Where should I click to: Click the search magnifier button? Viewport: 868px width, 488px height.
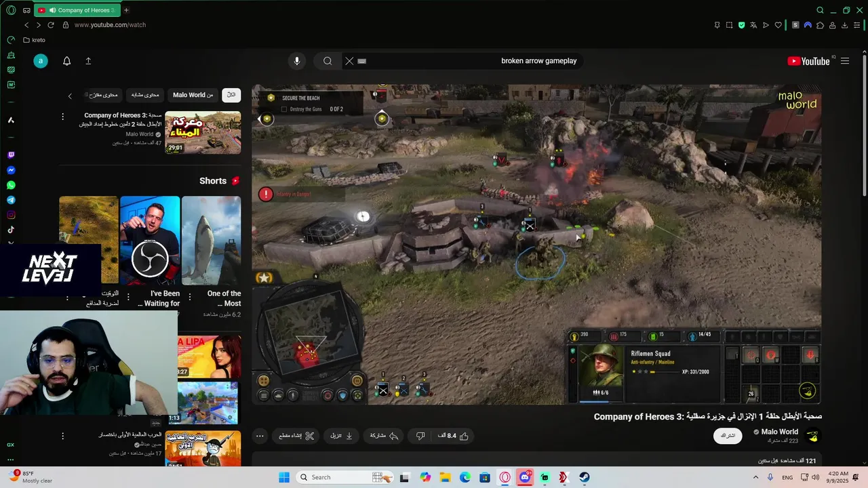pyautogui.click(x=328, y=61)
